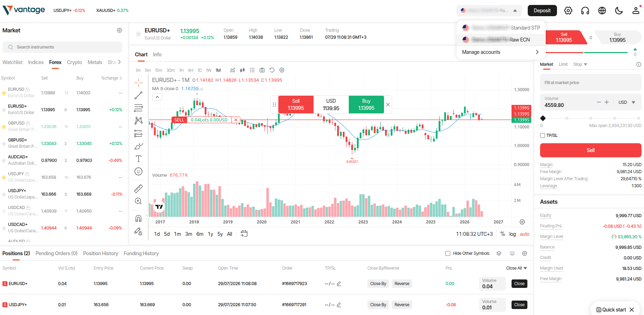Switch to the Indices market tab
This screenshot has height=315, width=644.
36,62
